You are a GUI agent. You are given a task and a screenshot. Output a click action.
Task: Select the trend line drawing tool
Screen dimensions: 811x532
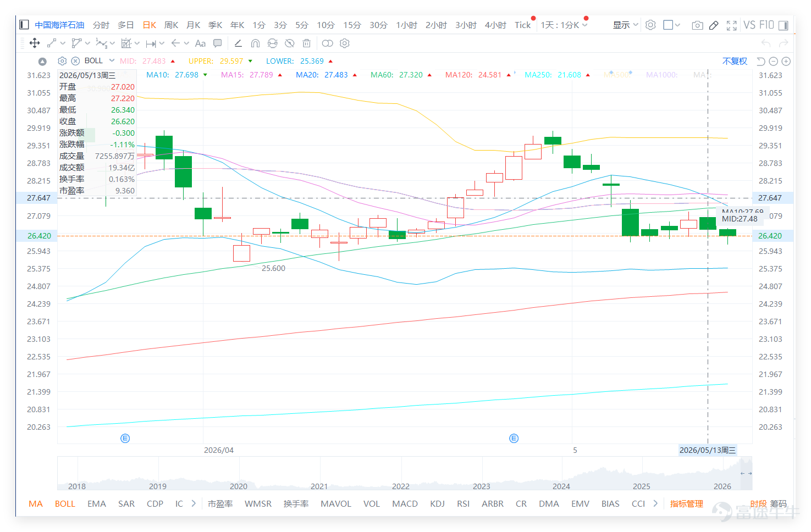point(52,43)
